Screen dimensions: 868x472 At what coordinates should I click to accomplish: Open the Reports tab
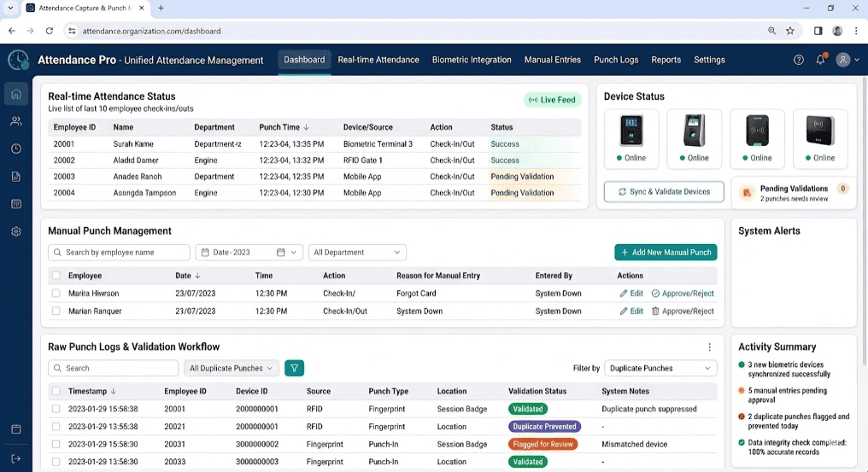pos(666,60)
